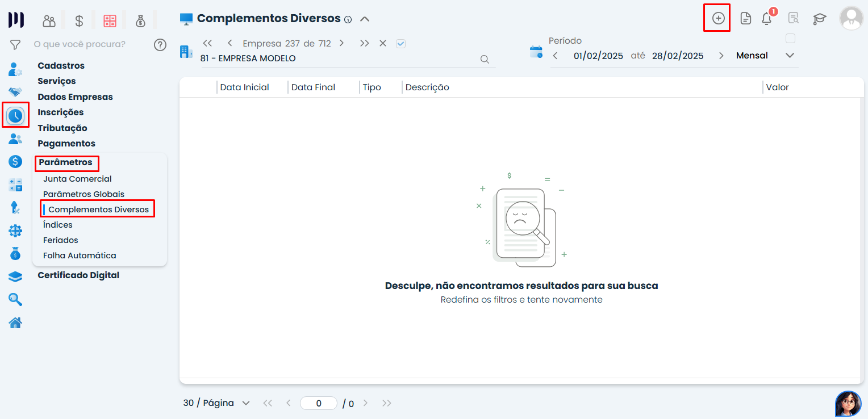This screenshot has width=868, height=419.
Task: Click the help question mark icon
Action: pyautogui.click(x=160, y=44)
